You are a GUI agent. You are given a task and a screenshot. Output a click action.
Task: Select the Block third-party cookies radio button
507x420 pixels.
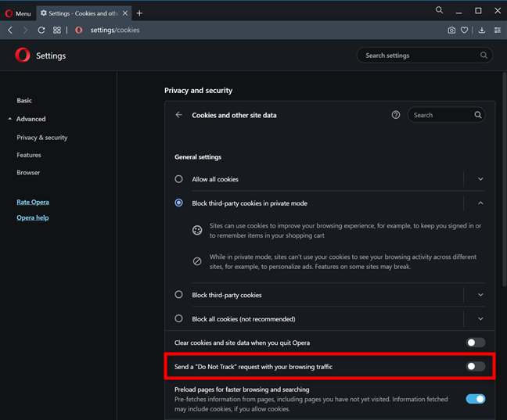179,295
